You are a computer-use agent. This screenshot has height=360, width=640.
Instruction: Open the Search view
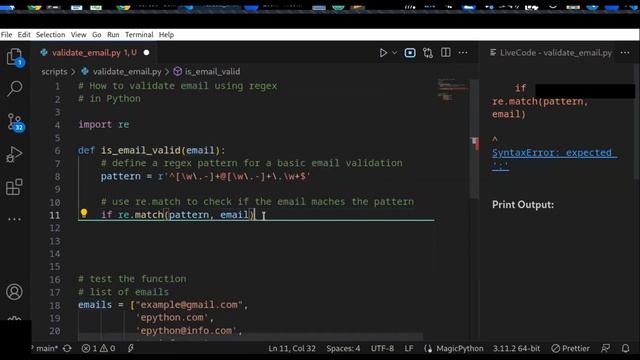15,88
